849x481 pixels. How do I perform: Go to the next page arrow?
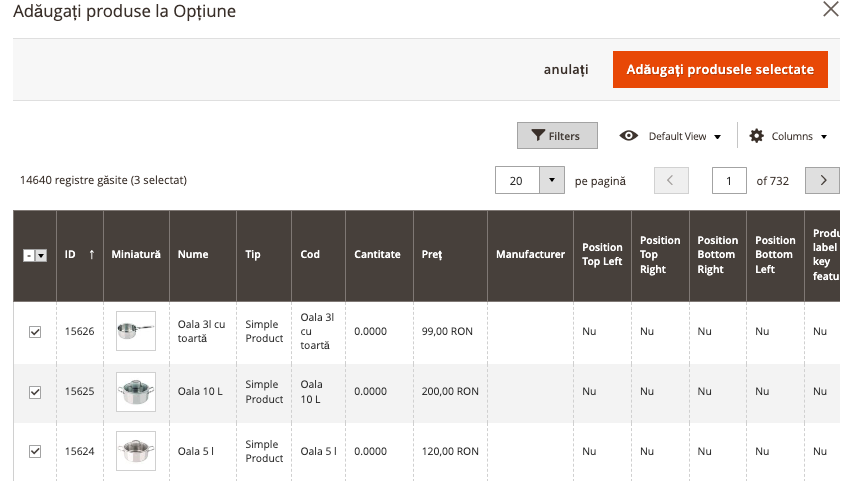point(822,180)
